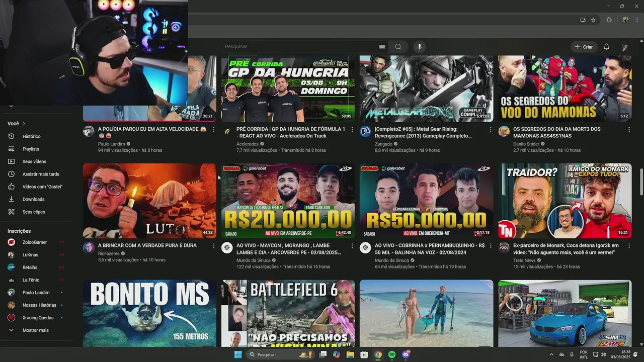Open options for 'A POLÍCIA PAROU EU' video
The image size is (644, 362).
click(214, 130)
